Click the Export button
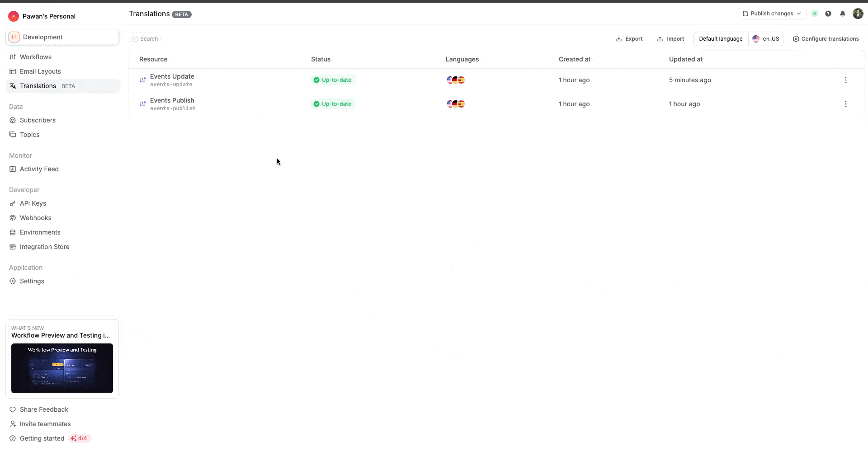 pos(629,39)
